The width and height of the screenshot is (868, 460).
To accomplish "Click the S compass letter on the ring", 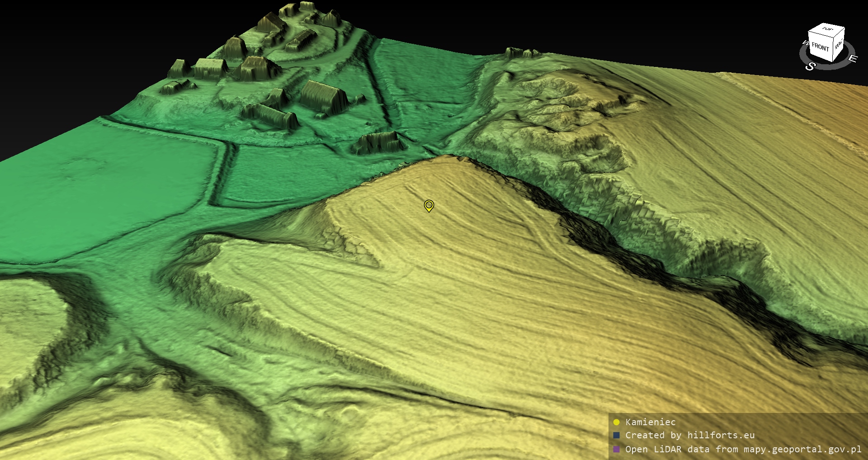I will tap(810, 66).
